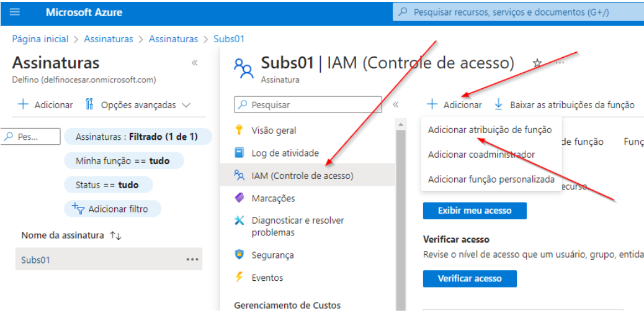Choose Adicionar atribuição de função

(490, 130)
